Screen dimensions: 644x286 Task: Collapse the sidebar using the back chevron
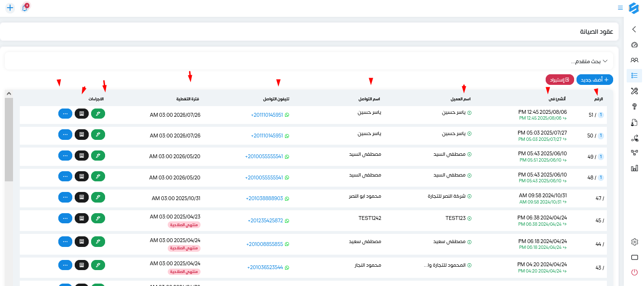(634, 29)
